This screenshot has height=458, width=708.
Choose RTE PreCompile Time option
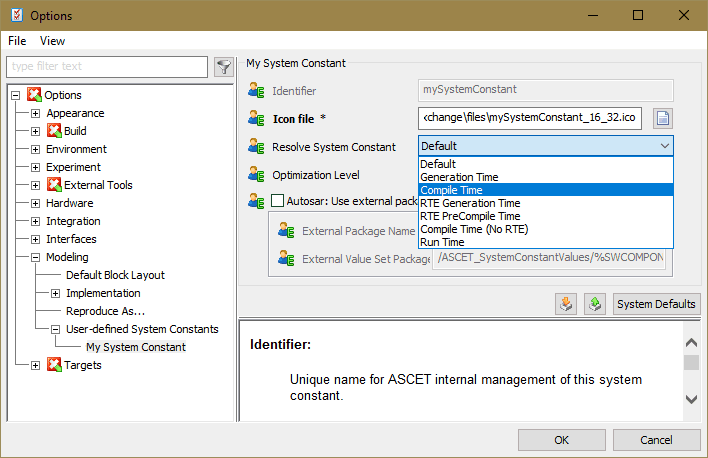pyautogui.click(x=546, y=216)
